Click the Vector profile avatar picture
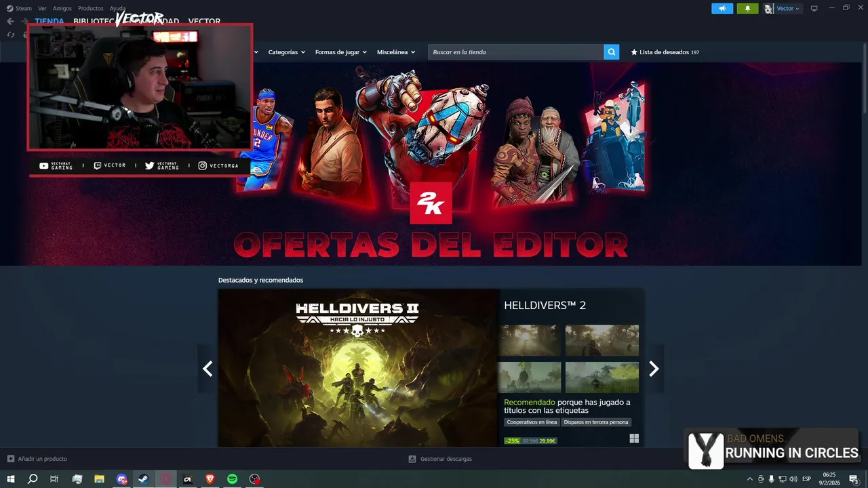This screenshot has width=868, height=488. 768,9
